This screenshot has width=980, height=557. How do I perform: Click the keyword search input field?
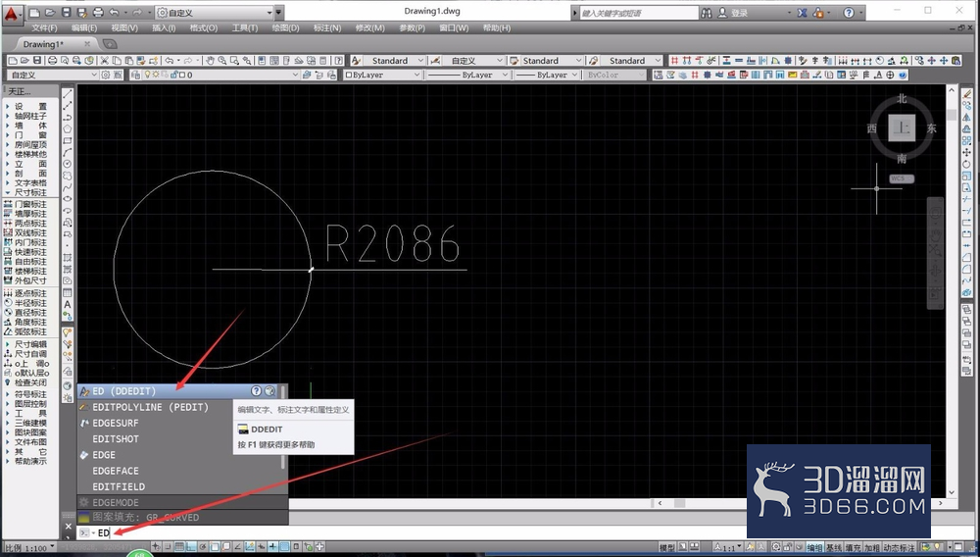[639, 13]
